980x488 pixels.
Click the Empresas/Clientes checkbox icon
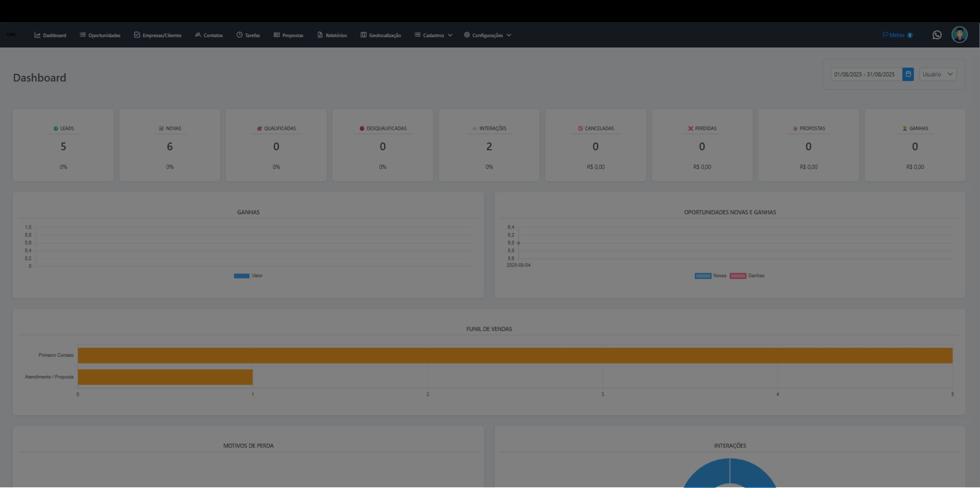tap(137, 35)
